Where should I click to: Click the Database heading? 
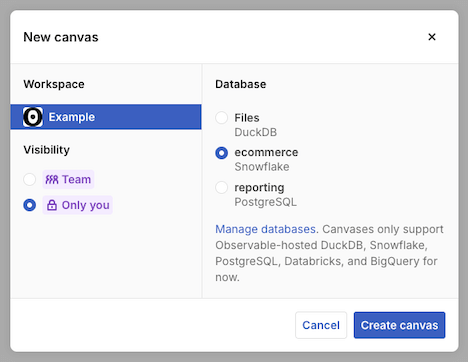[x=241, y=84]
